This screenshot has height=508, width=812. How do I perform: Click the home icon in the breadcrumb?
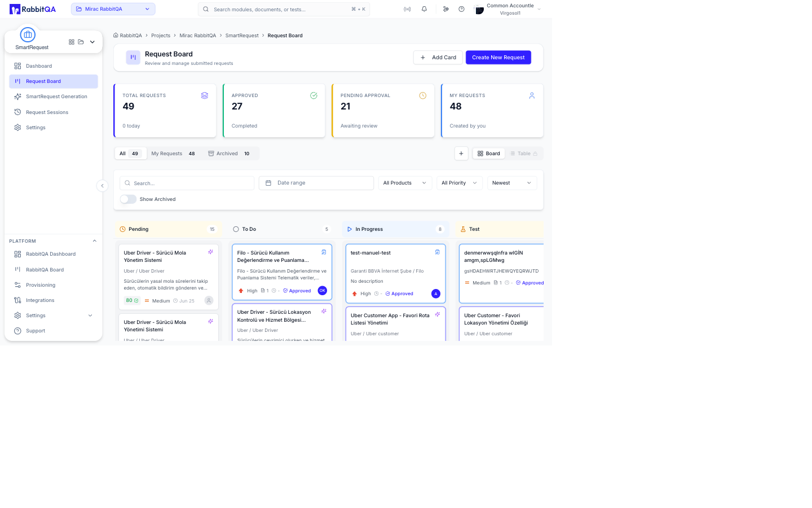click(116, 35)
